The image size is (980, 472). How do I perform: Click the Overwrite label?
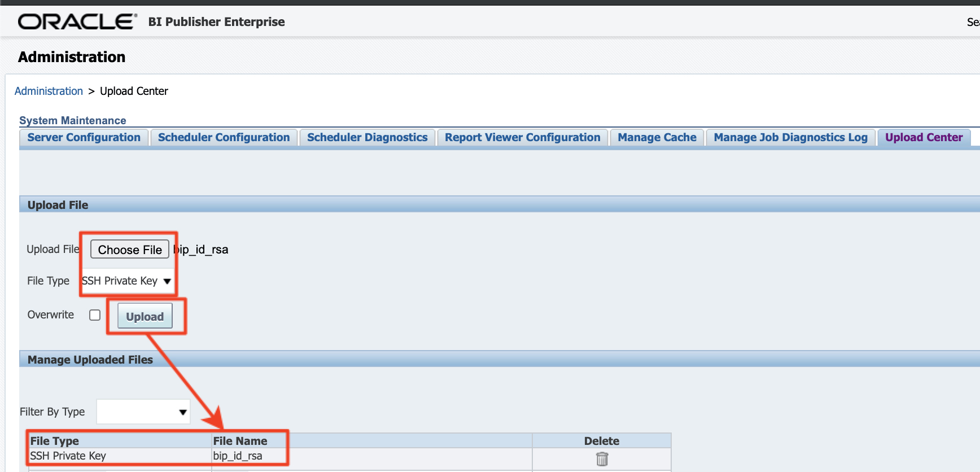pyautogui.click(x=51, y=314)
